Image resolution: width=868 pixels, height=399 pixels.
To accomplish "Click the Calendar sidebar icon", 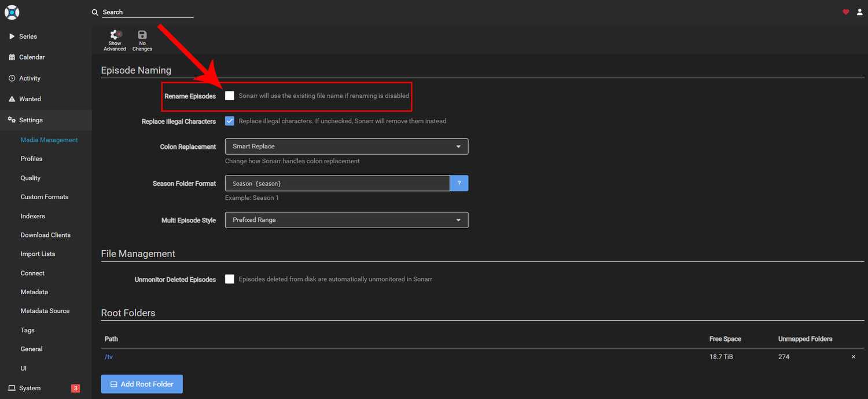I will [x=12, y=57].
